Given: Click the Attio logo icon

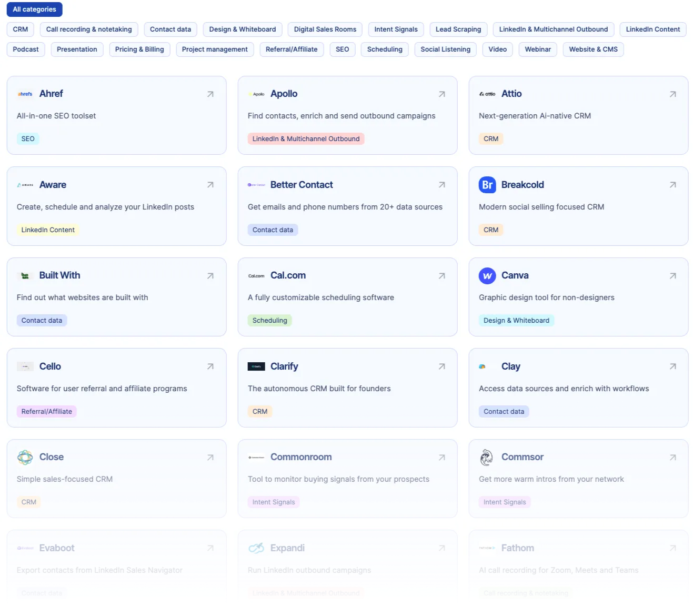Looking at the screenshot, I should tap(487, 94).
